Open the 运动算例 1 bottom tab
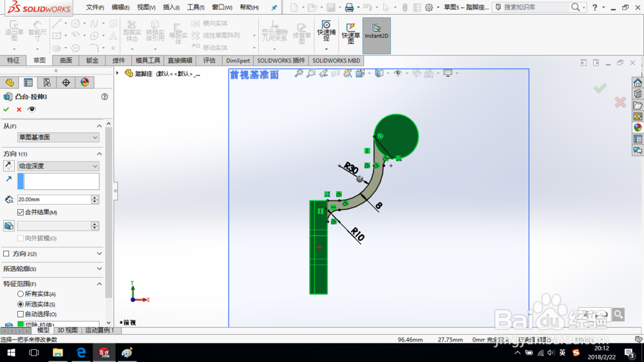 (x=99, y=330)
